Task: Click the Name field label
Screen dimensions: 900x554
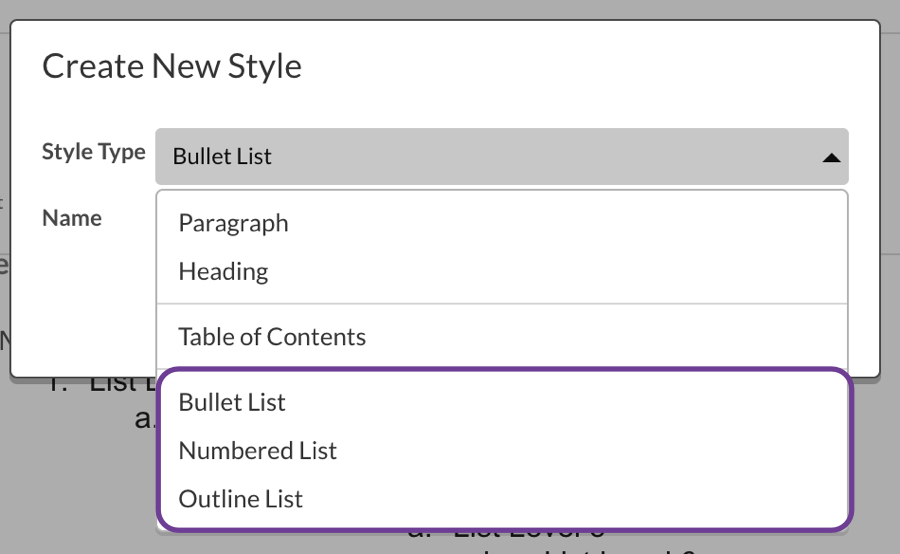Action: (72, 218)
